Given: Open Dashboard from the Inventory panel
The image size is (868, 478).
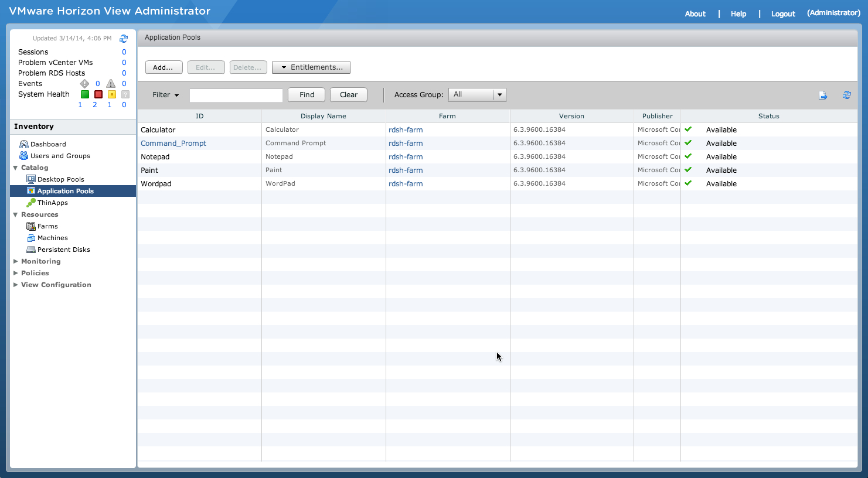Looking at the screenshot, I should (48, 144).
